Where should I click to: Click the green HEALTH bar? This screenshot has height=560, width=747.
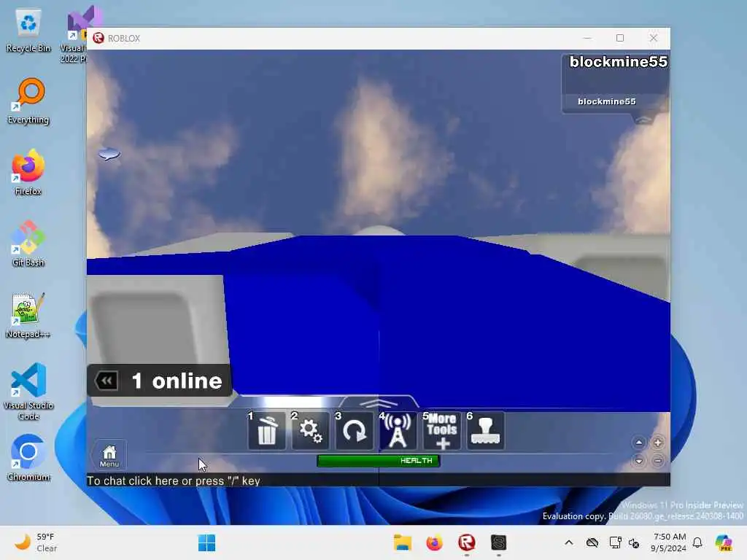[x=379, y=461]
